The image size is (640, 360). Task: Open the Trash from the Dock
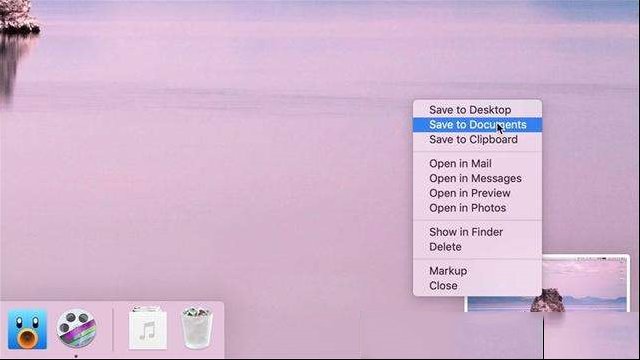coord(197,329)
